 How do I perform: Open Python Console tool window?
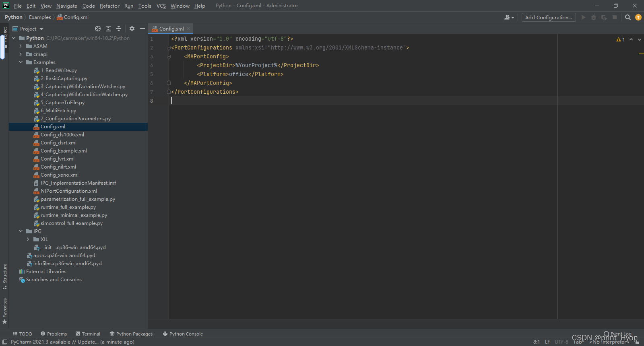[183, 334]
